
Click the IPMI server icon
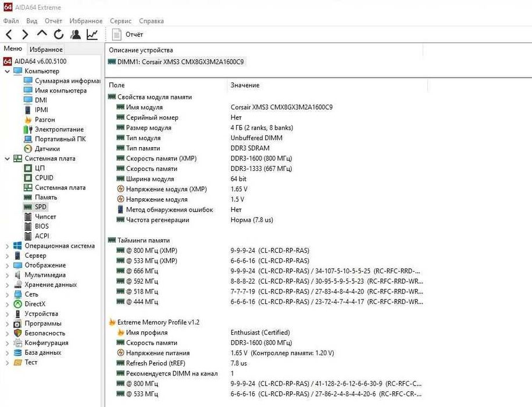tap(28, 110)
